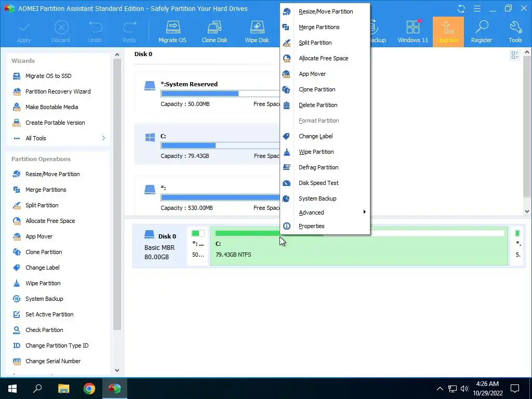Launch Chrome from the taskbar
The image size is (532, 399).
[89, 389]
